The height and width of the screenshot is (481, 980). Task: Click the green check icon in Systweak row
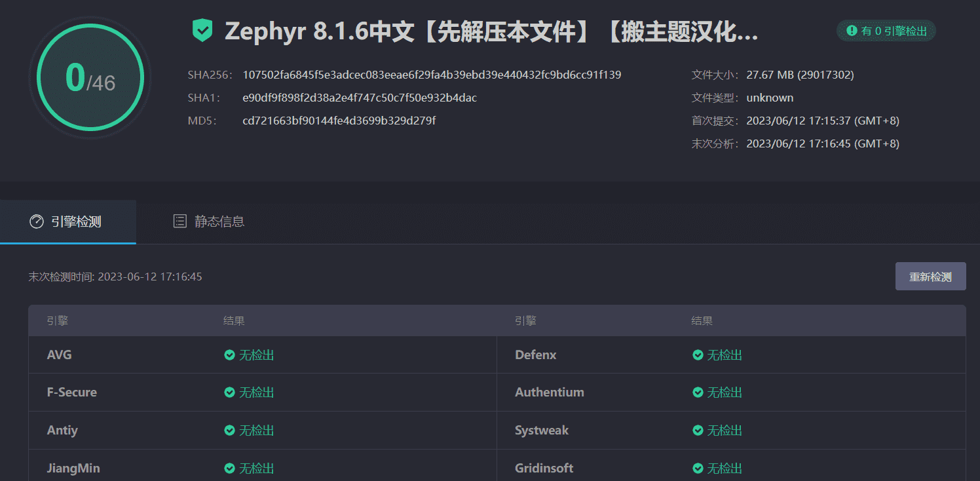698,431
